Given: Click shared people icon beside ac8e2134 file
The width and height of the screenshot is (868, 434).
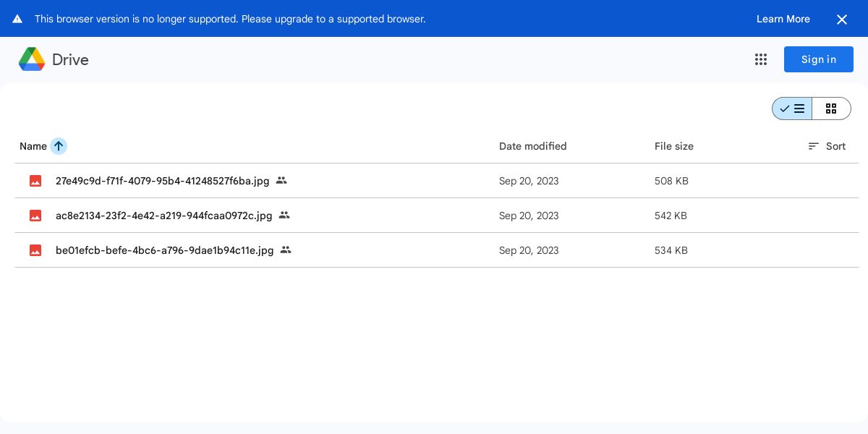Looking at the screenshot, I should click(284, 215).
